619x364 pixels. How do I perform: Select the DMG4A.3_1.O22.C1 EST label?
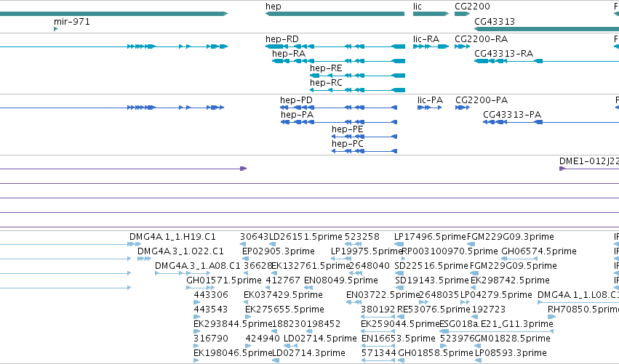pos(180,251)
